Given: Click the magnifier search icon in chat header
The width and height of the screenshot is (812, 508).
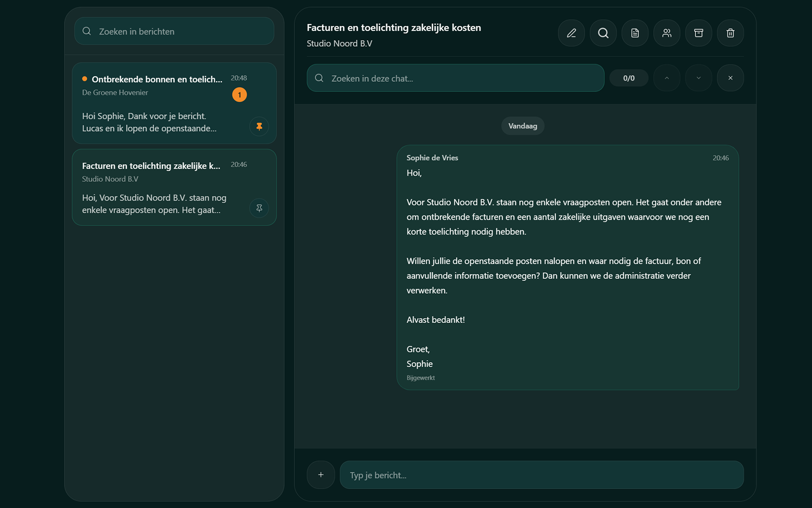Looking at the screenshot, I should coord(603,33).
